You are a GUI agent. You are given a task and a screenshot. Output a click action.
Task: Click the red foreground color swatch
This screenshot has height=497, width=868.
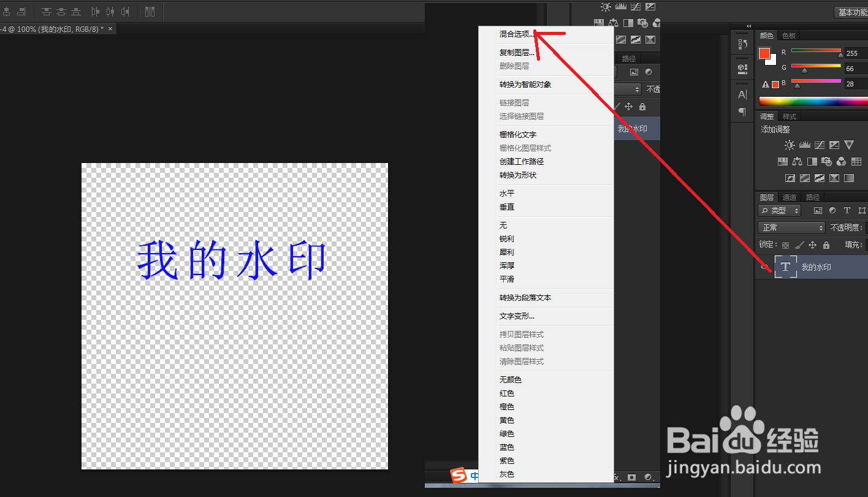[x=764, y=53]
